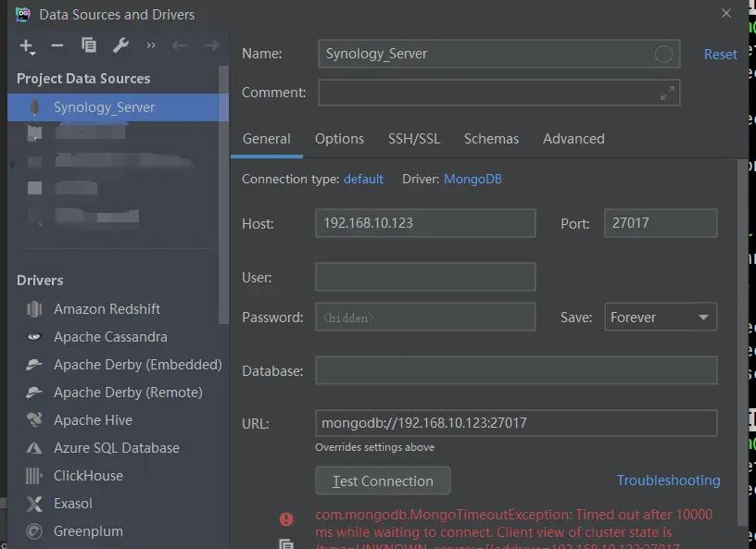Screen dimensions: 756x549
Task: Click into the Host input field
Action: click(x=425, y=223)
